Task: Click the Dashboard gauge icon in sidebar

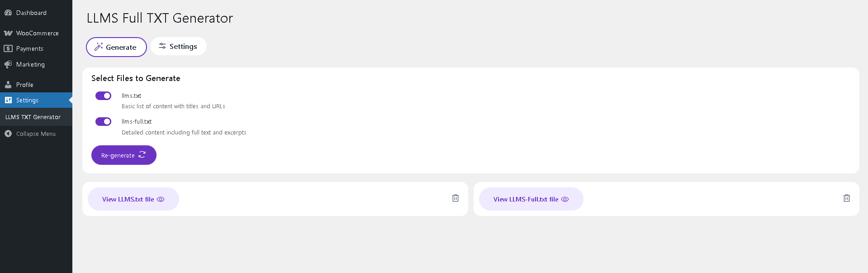Action: tap(8, 13)
